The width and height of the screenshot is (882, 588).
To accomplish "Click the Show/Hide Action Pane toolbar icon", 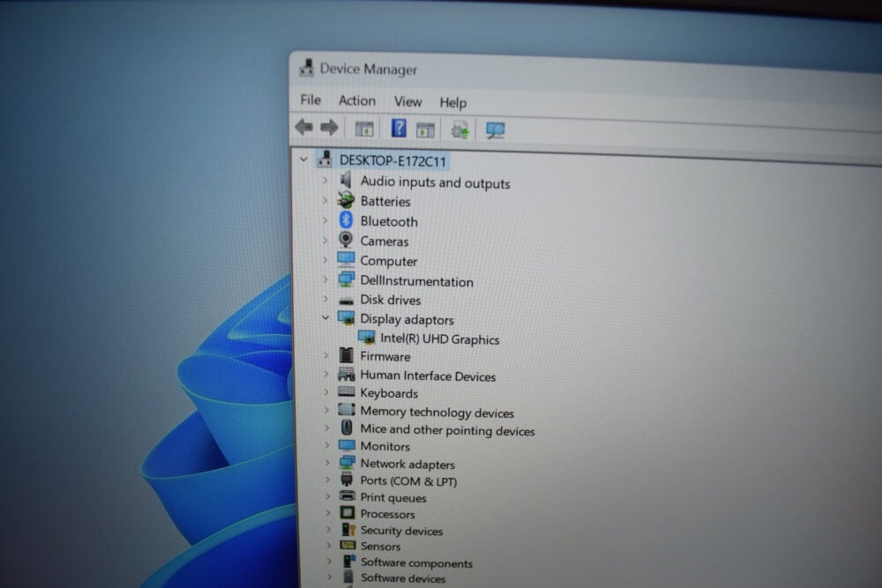I will (x=425, y=130).
